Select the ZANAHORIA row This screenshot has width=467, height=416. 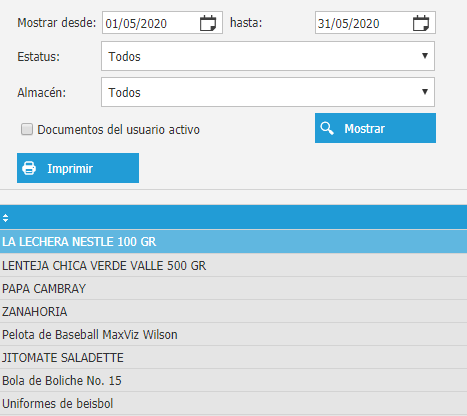point(233,311)
